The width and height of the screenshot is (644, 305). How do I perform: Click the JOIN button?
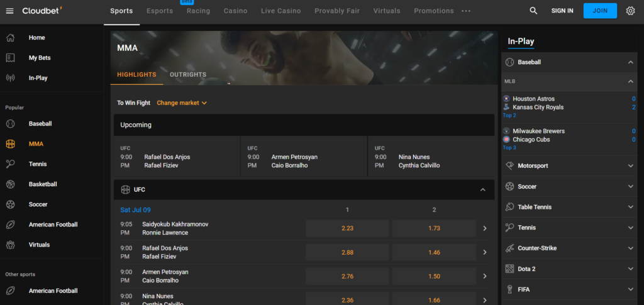tap(600, 11)
